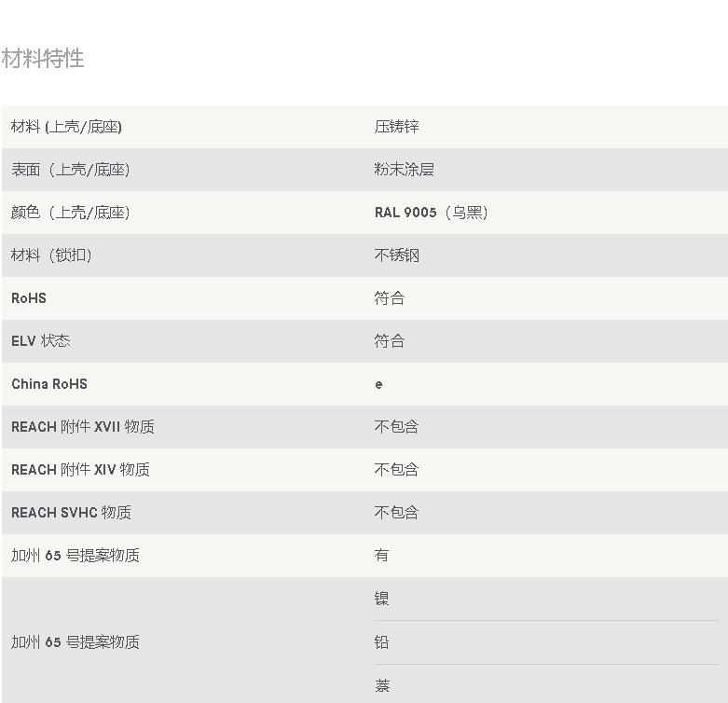This screenshot has width=728, height=703.
Task: Select the 表面（上壳/底座）label
Action: [70, 170]
